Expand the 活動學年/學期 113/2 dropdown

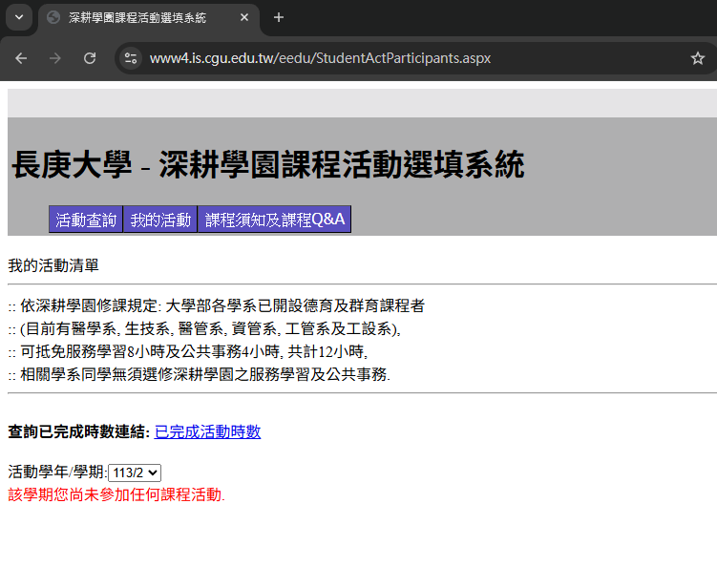click(135, 472)
